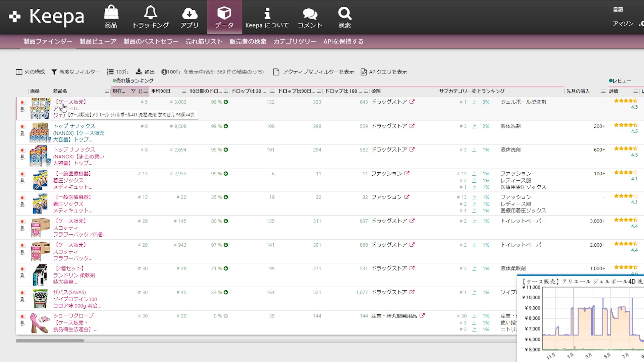Image resolution: width=644 pixels, height=362 pixels.
Task: Open the トラッキング bell icon
Action: click(151, 13)
